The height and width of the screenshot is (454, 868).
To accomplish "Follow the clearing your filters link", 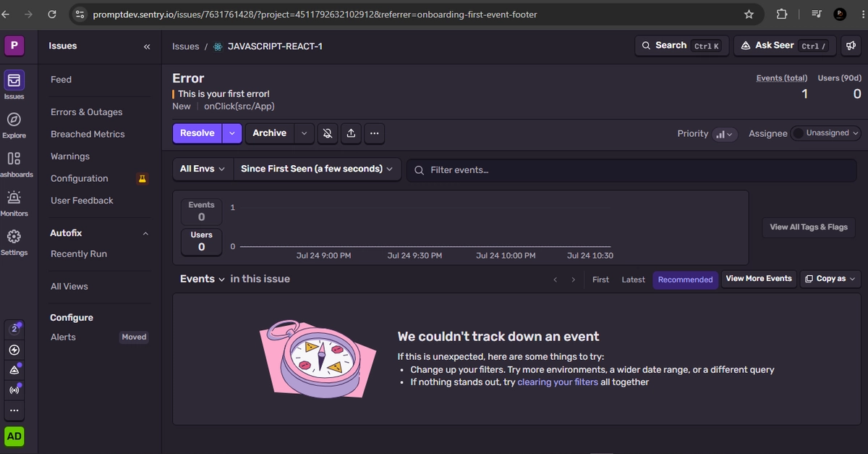I will 558,382.
